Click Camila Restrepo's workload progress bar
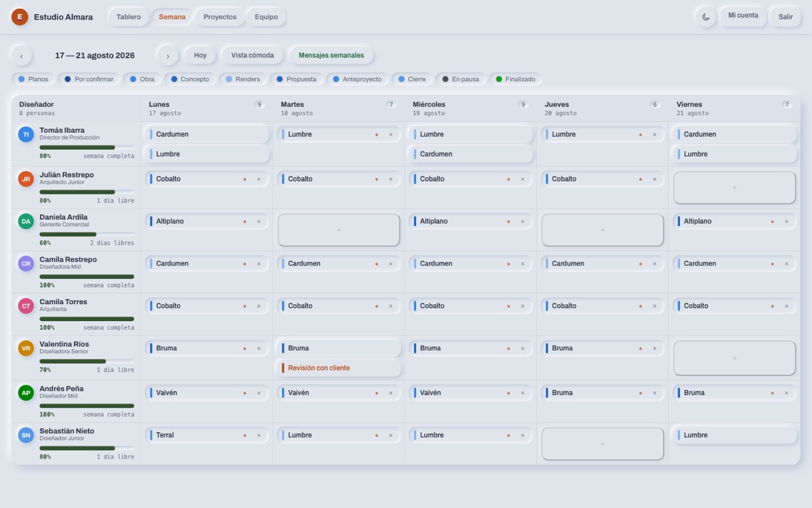812x508 pixels. 87,276
